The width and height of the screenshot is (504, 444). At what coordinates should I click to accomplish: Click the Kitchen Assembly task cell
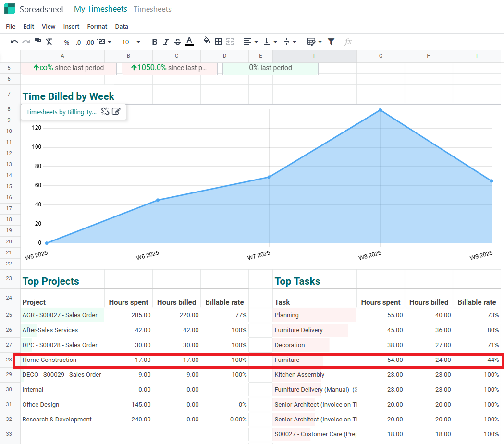click(314, 375)
